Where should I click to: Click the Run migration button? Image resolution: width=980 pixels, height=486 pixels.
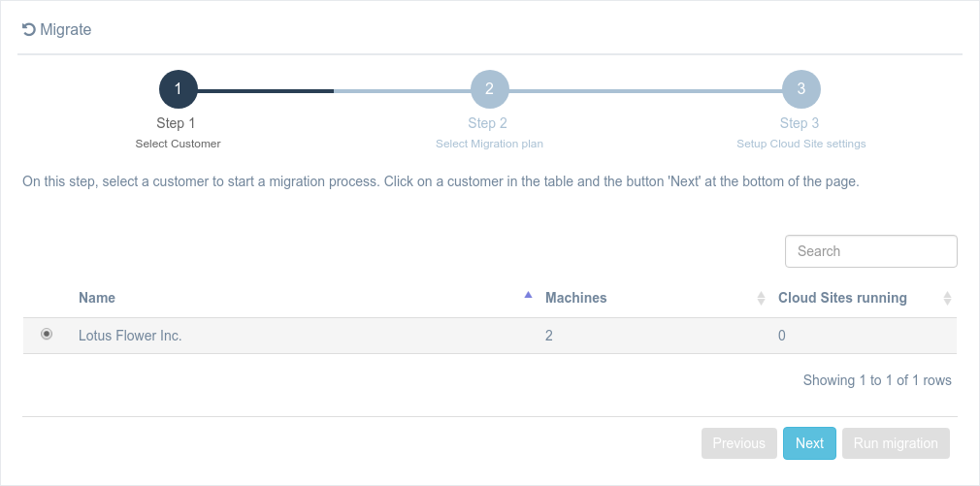point(896,443)
